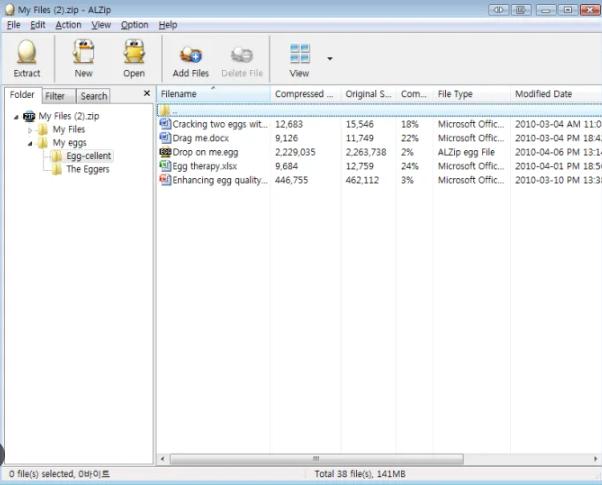Click the scrollbar left arrow
The height and width of the screenshot is (485, 602).
click(x=162, y=459)
